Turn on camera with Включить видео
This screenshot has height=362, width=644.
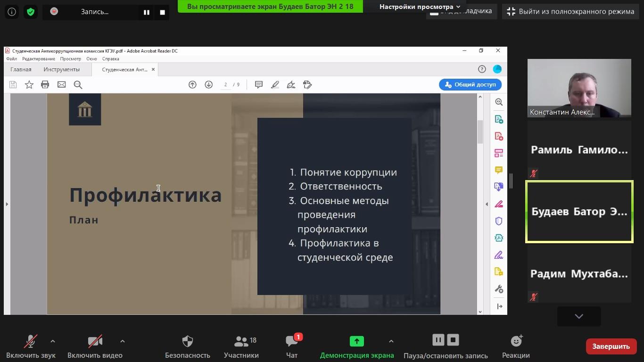(x=95, y=346)
